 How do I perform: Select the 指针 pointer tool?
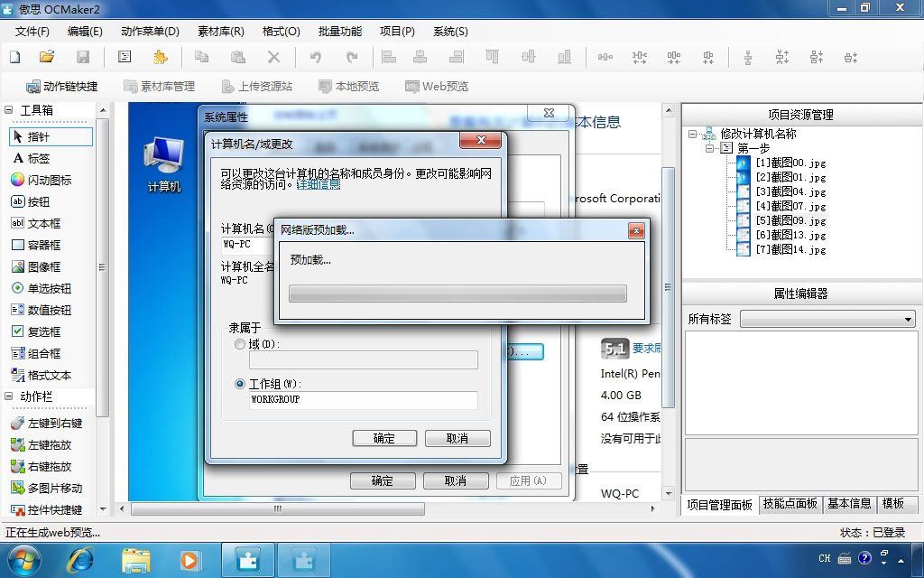51,137
